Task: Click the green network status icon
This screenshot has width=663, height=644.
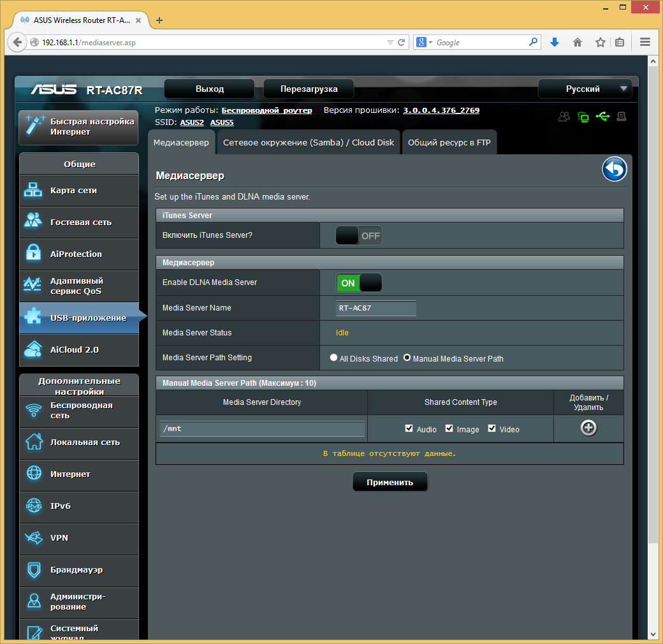Action: click(583, 117)
